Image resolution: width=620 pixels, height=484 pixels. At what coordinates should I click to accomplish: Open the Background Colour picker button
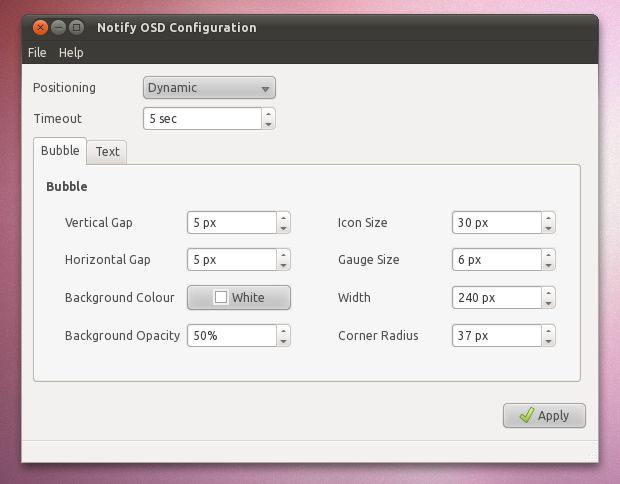pyautogui.click(x=239, y=297)
